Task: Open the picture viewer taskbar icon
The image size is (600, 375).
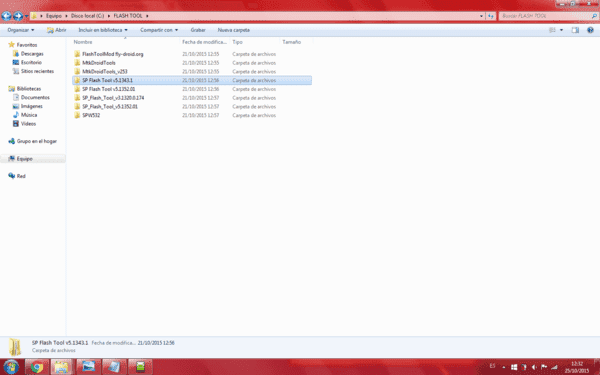Action: point(88,367)
